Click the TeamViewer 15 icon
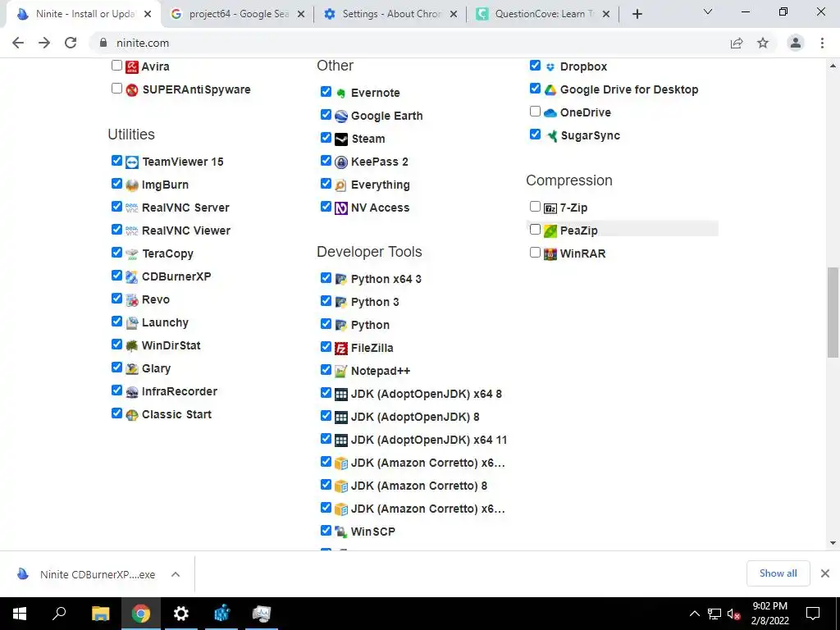This screenshot has height=630, width=840. [x=132, y=162]
